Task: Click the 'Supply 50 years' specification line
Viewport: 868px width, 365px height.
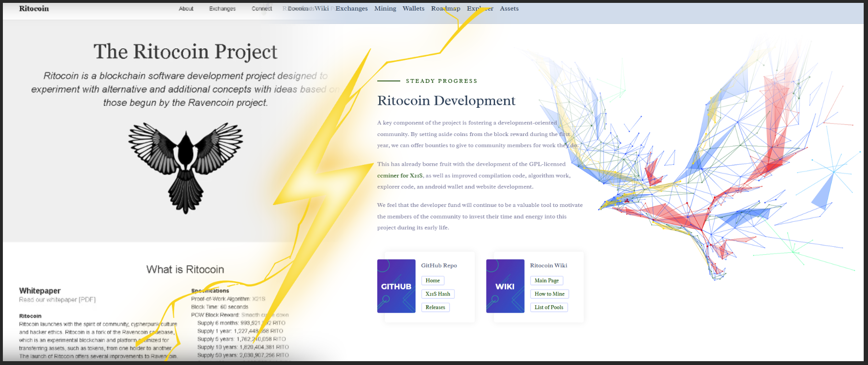Action: pyautogui.click(x=243, y=355)
